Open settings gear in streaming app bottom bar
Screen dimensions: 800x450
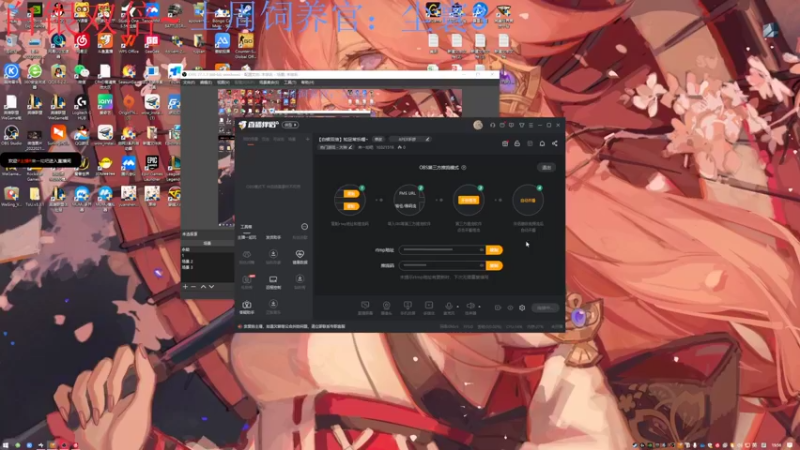pyautogui.click(x=522, y=308)
